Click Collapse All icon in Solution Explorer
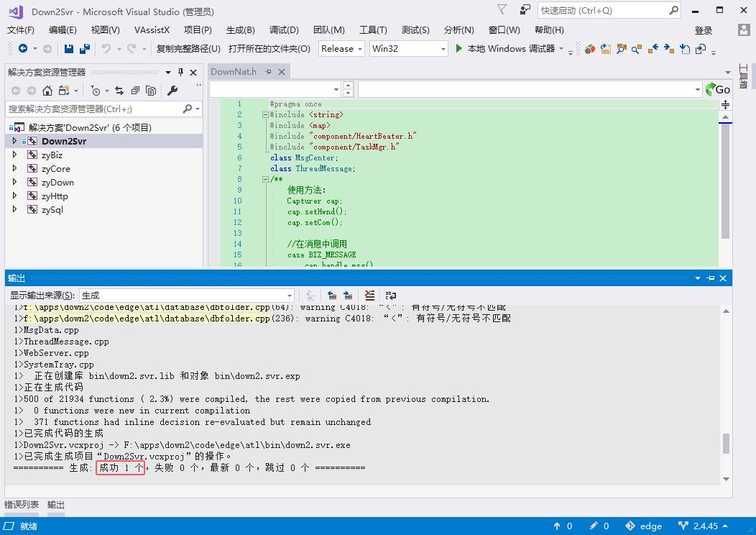The image size is (756, 535). pyautogui.click(x=136, y=91)
